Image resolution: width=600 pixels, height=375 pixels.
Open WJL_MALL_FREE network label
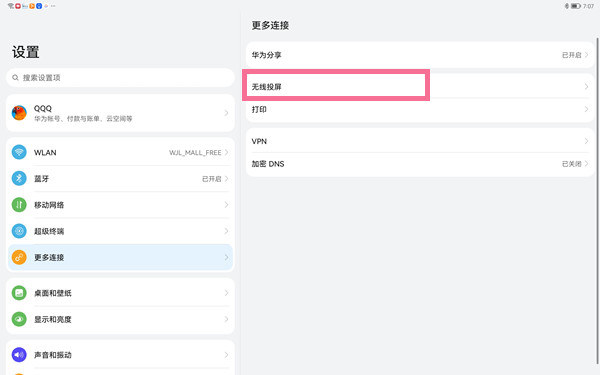point(195,153)
